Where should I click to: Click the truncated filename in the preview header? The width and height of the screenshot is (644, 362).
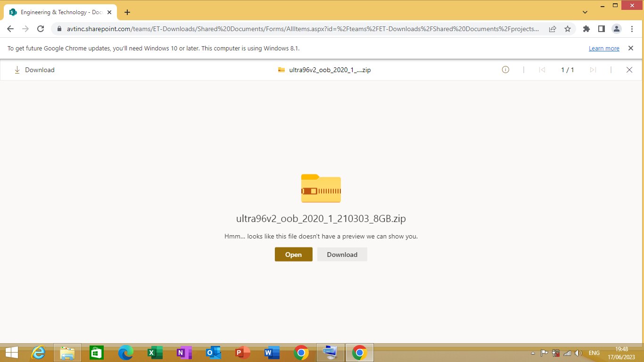[330, 70]
